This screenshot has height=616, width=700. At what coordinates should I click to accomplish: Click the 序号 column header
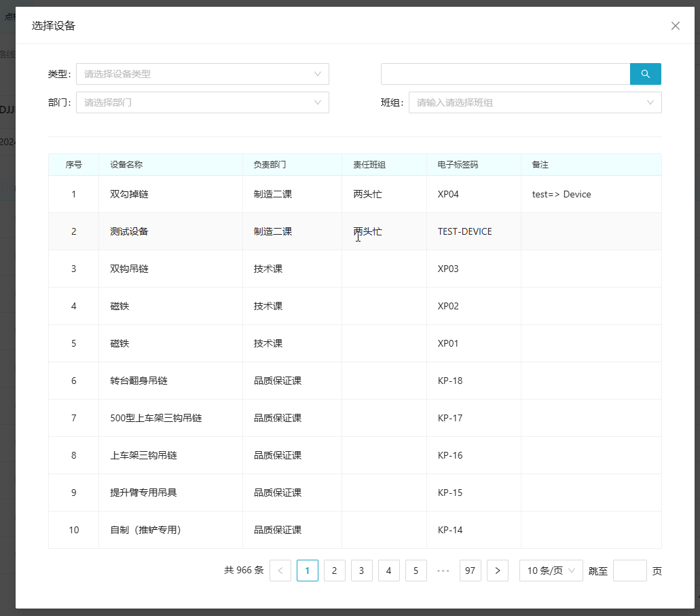tap(73, 165)
